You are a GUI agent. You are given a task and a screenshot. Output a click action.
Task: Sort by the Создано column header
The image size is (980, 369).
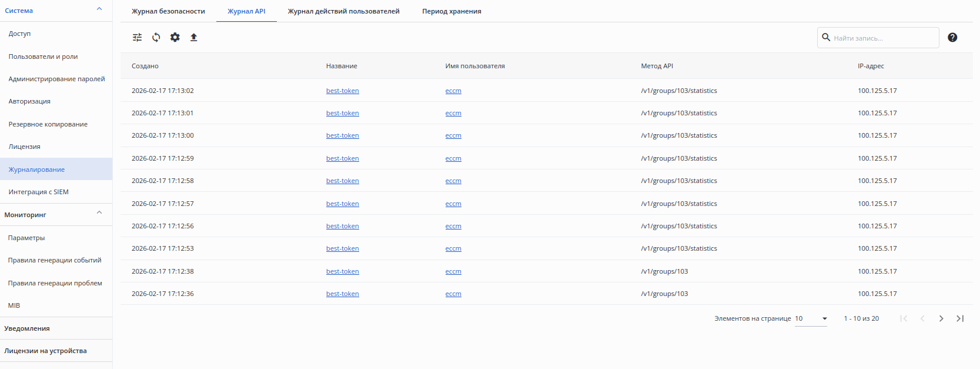click(145, 66)
